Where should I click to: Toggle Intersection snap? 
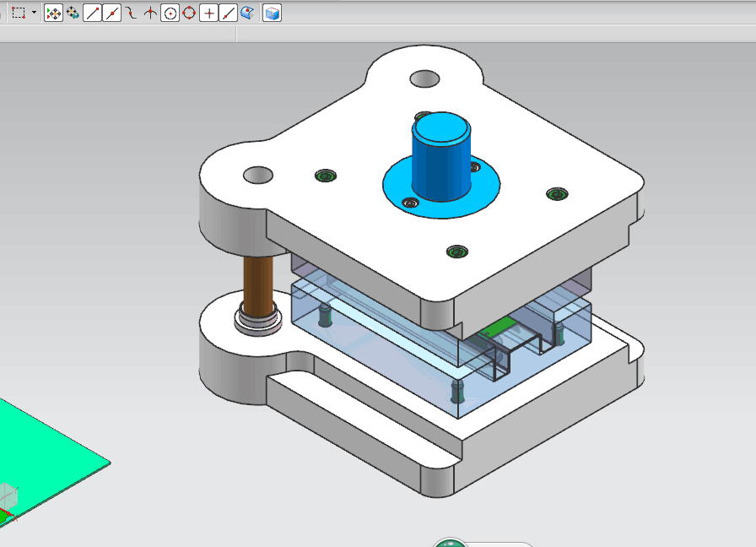[150, 13]
